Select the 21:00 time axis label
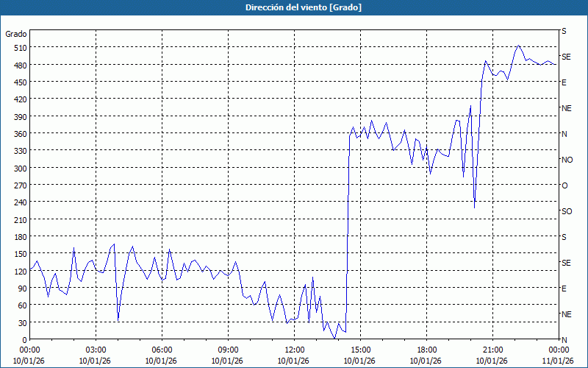 click(x=492, y=350)
